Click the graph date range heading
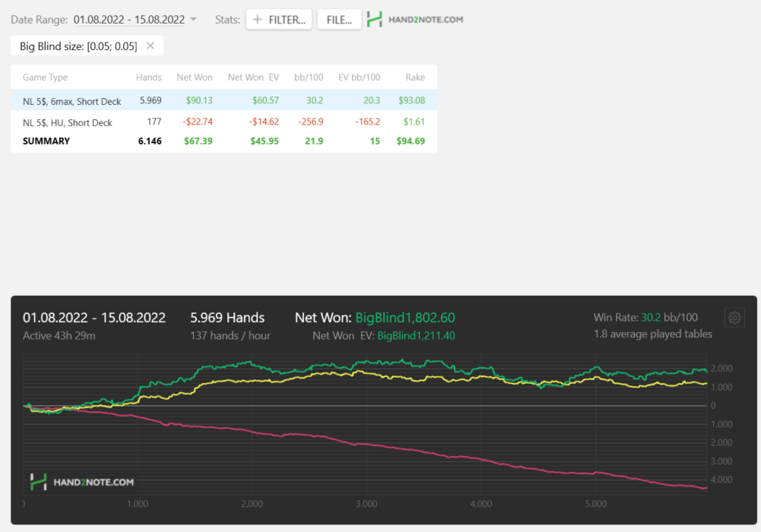The height and width of the screenshot is (532, 761). click(x=94, y=318)
